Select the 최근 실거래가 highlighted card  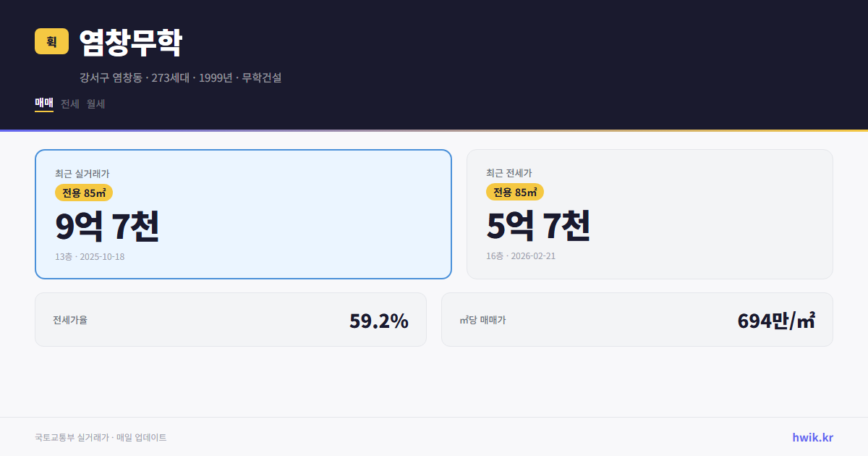pyautogui.click(x=243, y=214)
